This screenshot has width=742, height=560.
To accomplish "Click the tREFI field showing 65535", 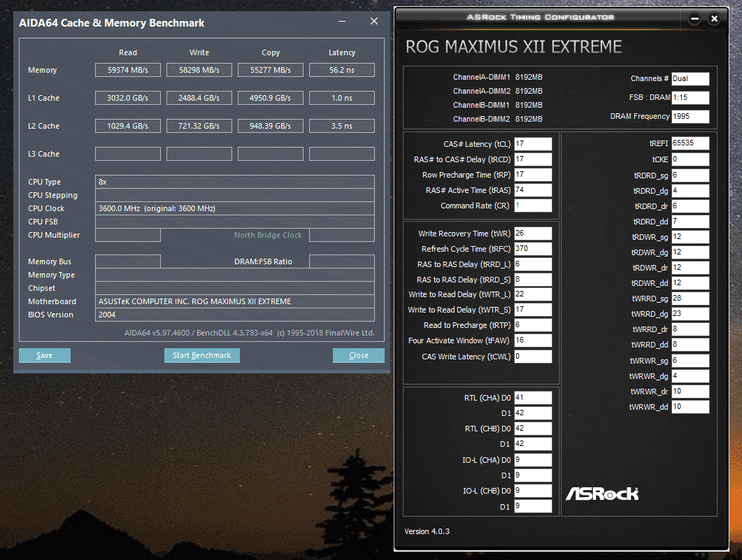I will (690, 143).
